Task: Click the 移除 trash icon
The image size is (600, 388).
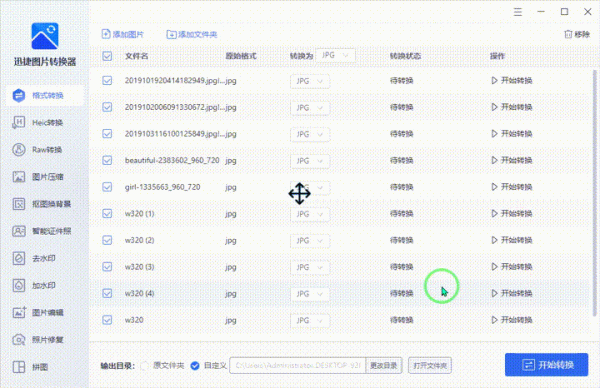Action: (568, 34)
